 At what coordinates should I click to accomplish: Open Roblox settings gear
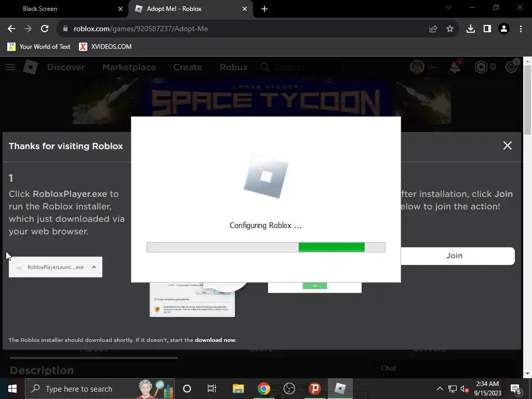(x=511, y=67)
